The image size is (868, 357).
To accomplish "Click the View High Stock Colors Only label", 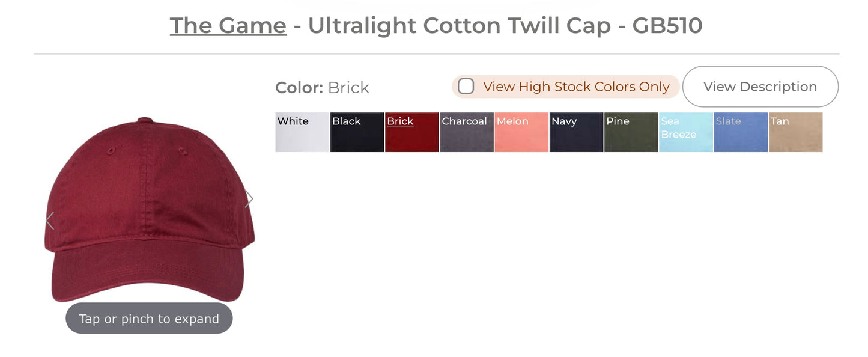I will 576,87.
